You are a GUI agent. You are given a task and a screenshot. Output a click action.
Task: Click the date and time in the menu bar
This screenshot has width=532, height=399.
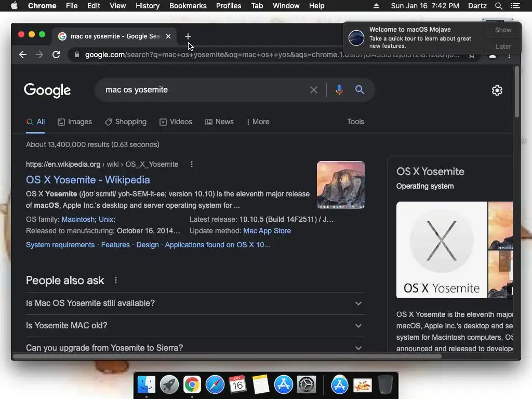[x=425, y=6]
